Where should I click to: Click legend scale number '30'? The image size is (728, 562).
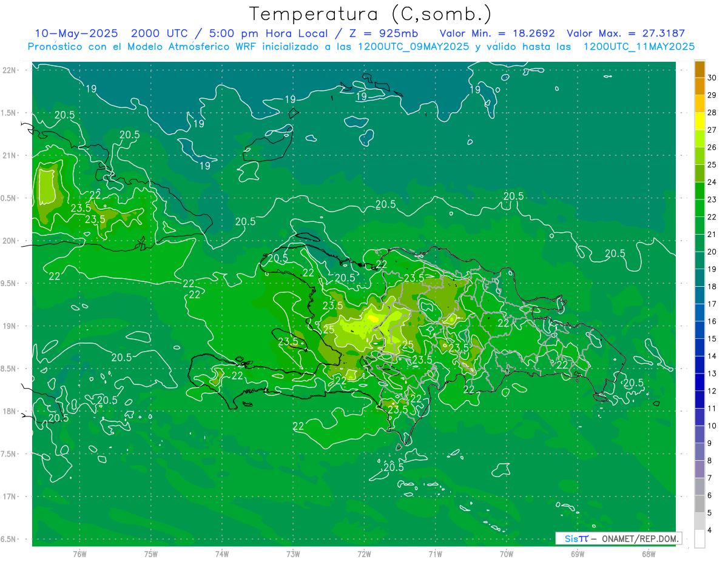pos(712,78)
